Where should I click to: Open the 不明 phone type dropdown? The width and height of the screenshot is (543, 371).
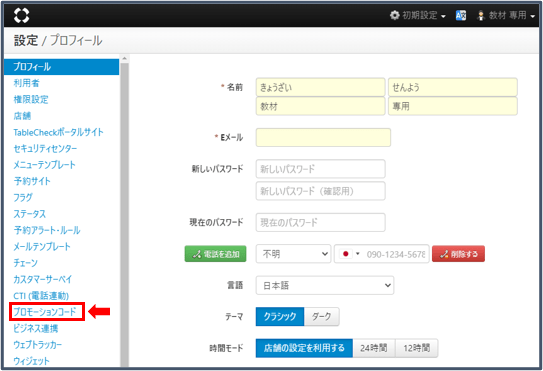tap(293, 254)
